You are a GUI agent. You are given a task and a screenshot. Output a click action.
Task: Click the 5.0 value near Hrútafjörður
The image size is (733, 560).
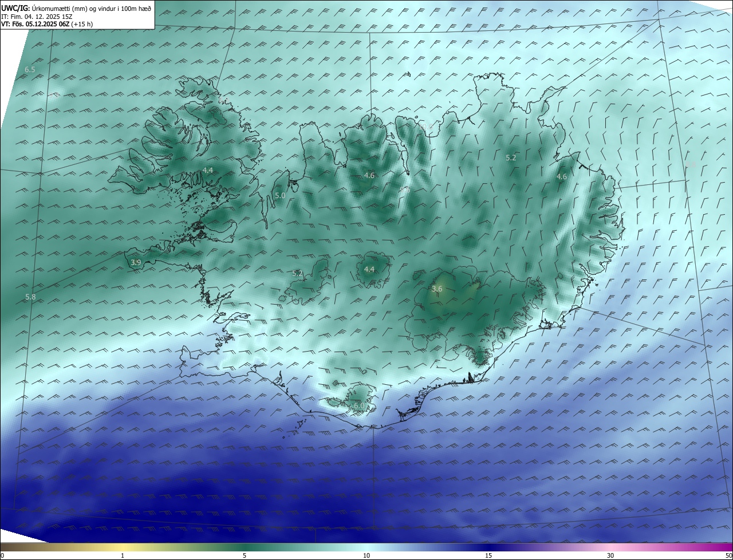(280, 195)
